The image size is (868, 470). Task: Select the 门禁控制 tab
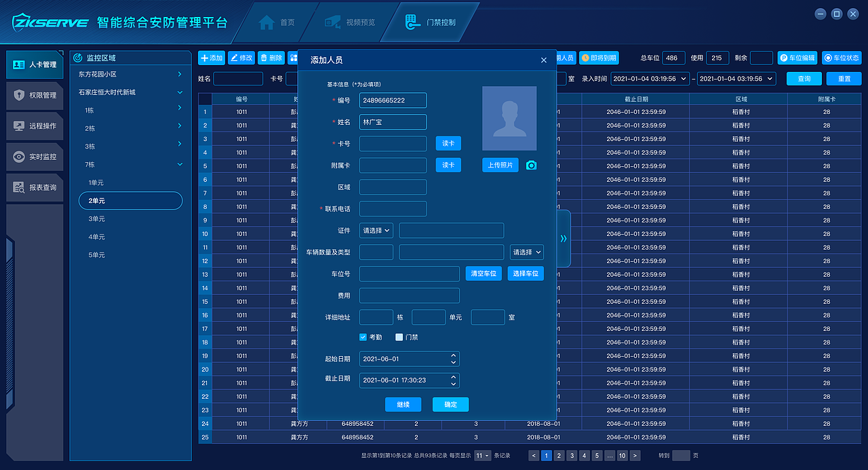[x=430, y=22]
